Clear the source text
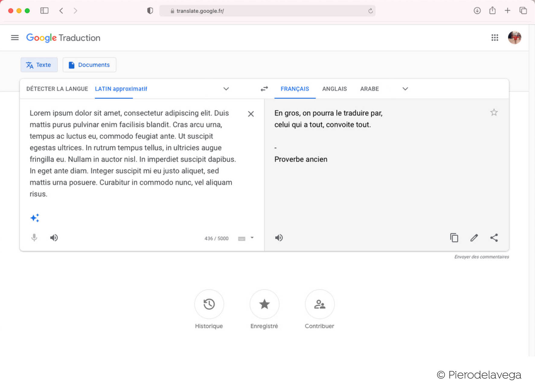535x392 pixels. pos(251,114)
